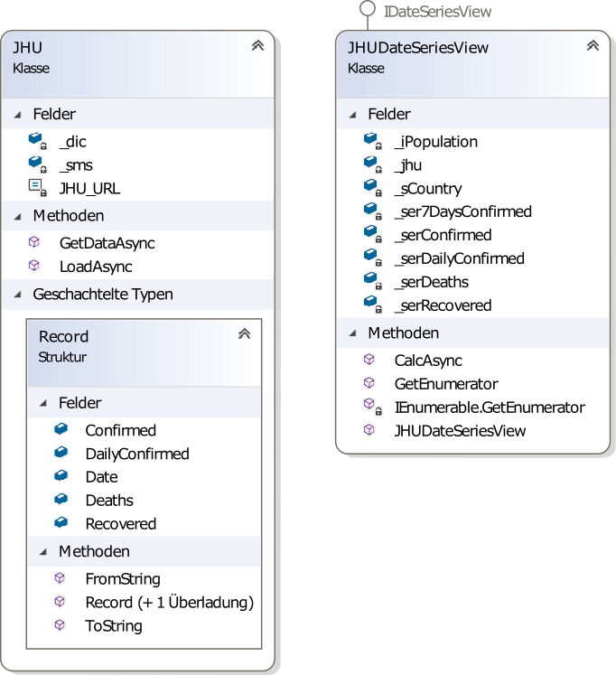Click the method icon beside CalcAsync
This screenshot has height=675, width=616.
click(x=369, y=360)
